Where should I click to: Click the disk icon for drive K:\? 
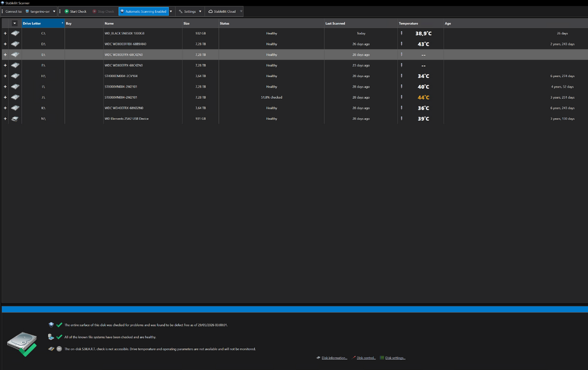(15, 108)
